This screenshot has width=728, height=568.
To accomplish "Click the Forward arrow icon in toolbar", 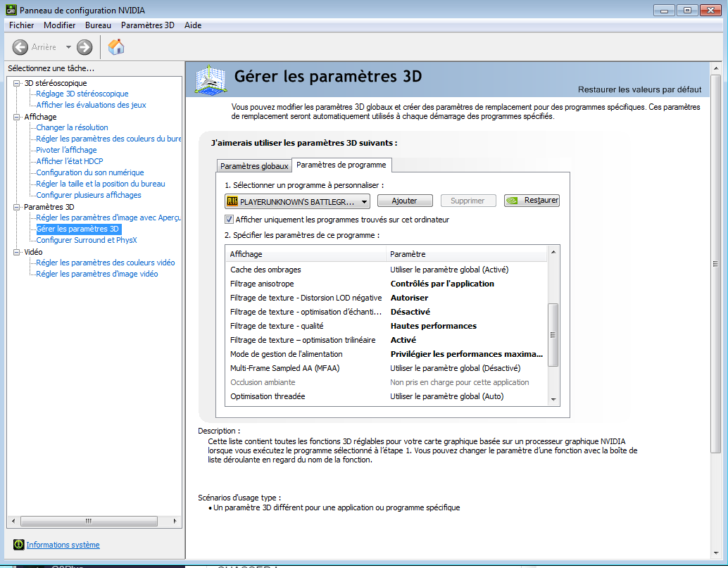I will point(84,47).
